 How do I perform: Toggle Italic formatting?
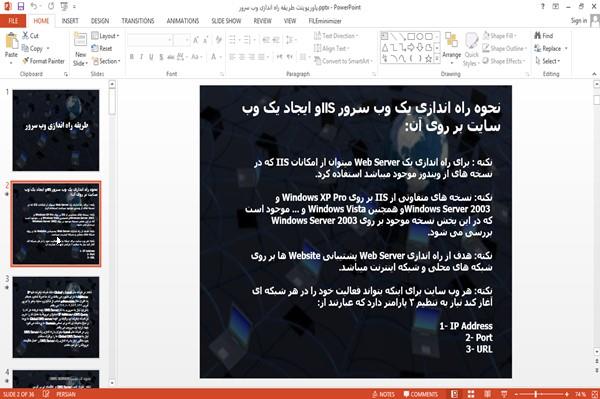pos(141,57)
